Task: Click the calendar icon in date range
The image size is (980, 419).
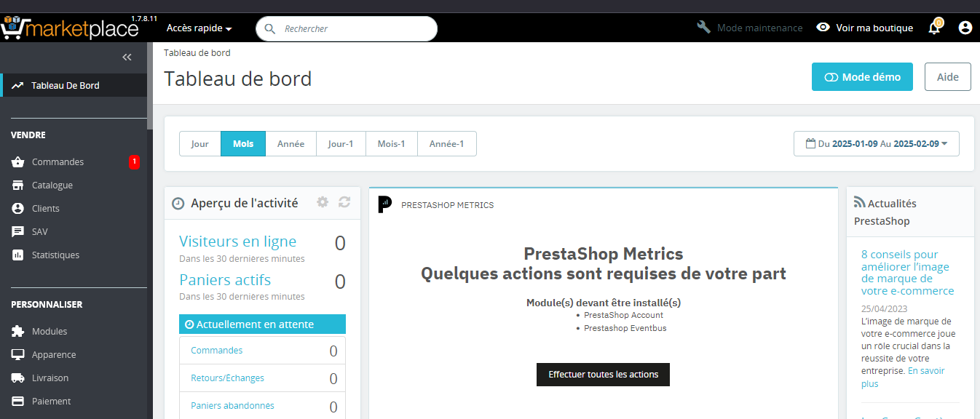Action: click(810, 143)
